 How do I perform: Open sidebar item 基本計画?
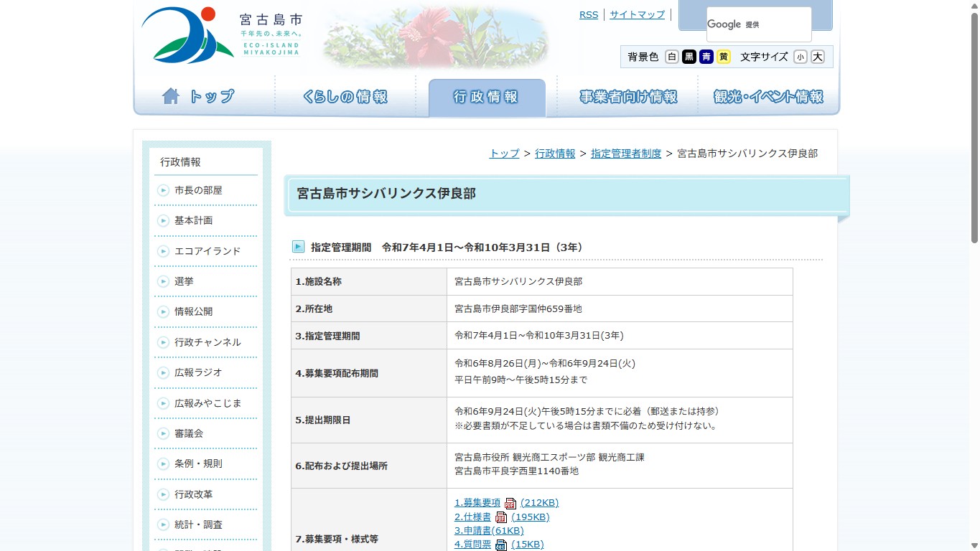coord(193,220)
